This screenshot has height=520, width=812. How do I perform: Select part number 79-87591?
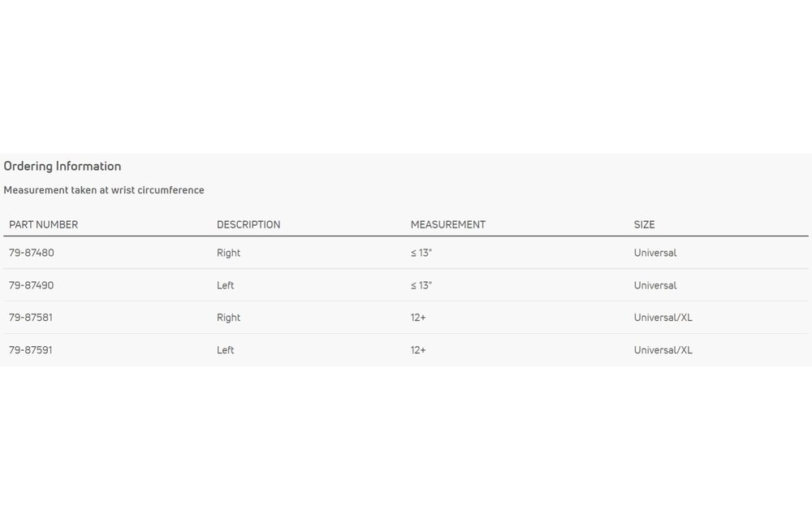pos(31,350)
